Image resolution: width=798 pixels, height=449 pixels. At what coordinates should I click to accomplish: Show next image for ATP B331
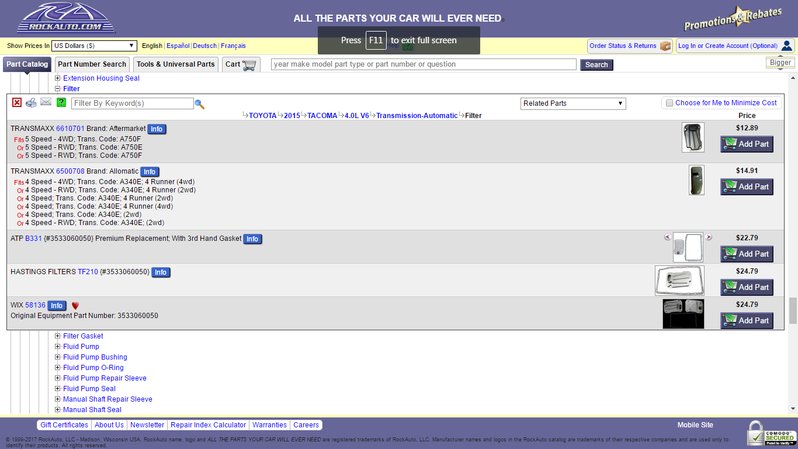[x=708, y=237]
